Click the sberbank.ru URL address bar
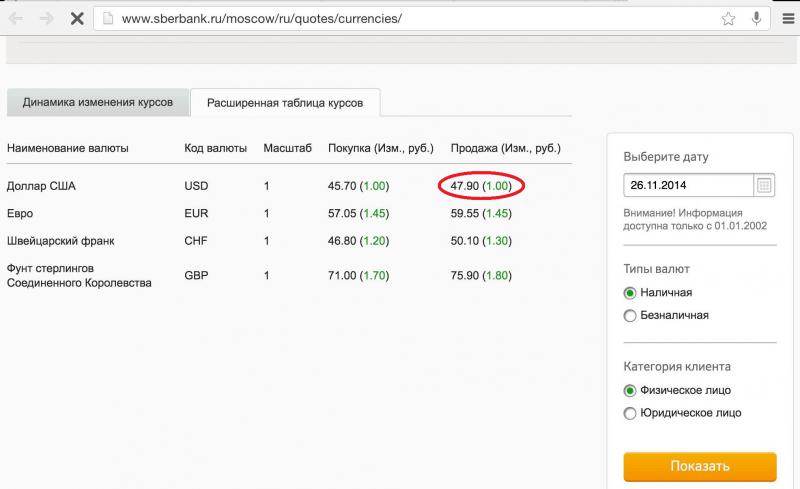 [400, 19]
